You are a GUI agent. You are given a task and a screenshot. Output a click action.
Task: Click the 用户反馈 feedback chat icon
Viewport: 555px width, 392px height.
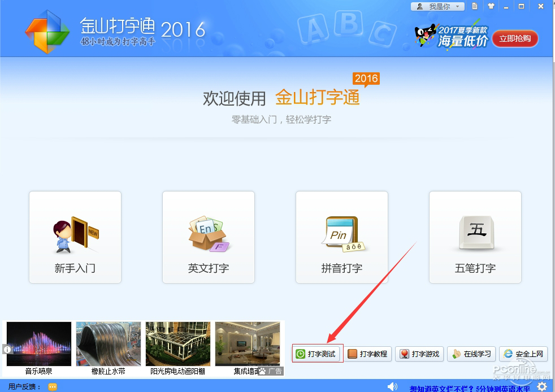coord(53,387)
